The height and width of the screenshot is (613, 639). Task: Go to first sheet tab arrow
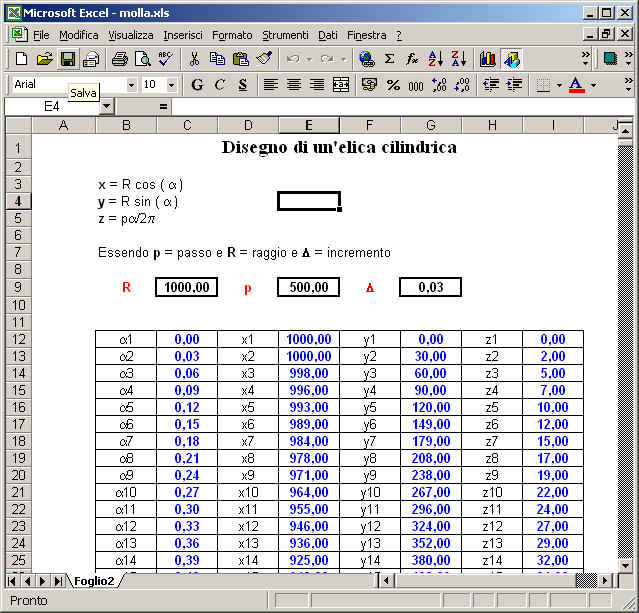click(11, 581)
